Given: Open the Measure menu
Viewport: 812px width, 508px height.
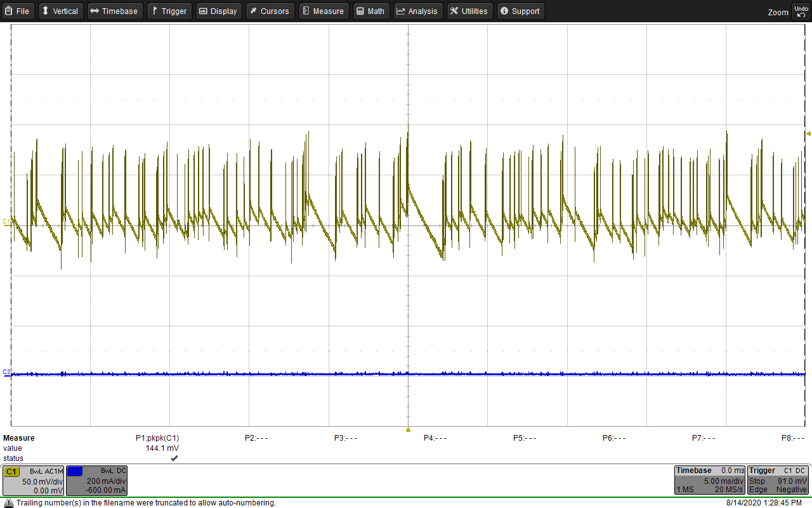Looking at the screenshot, I should (324, 11).
